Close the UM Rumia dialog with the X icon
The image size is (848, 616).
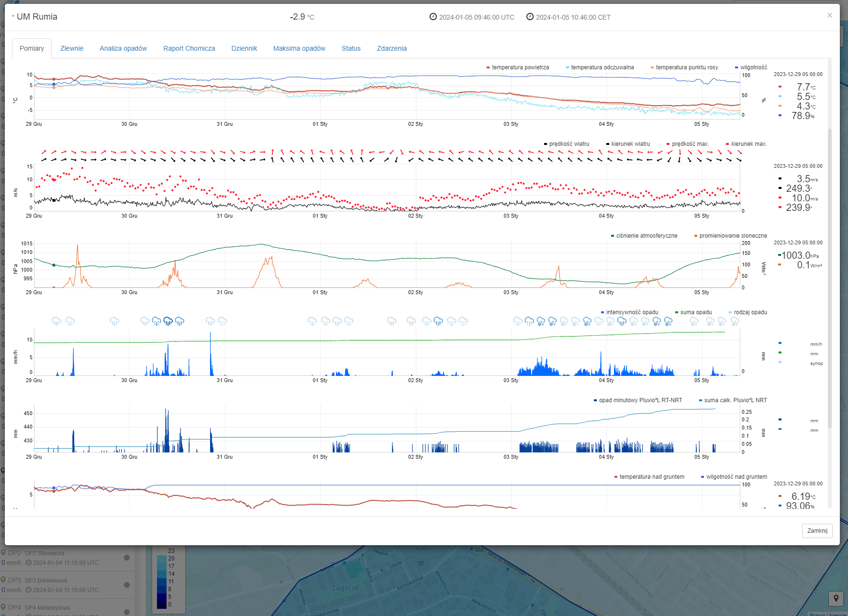click(x=830, y=15)
